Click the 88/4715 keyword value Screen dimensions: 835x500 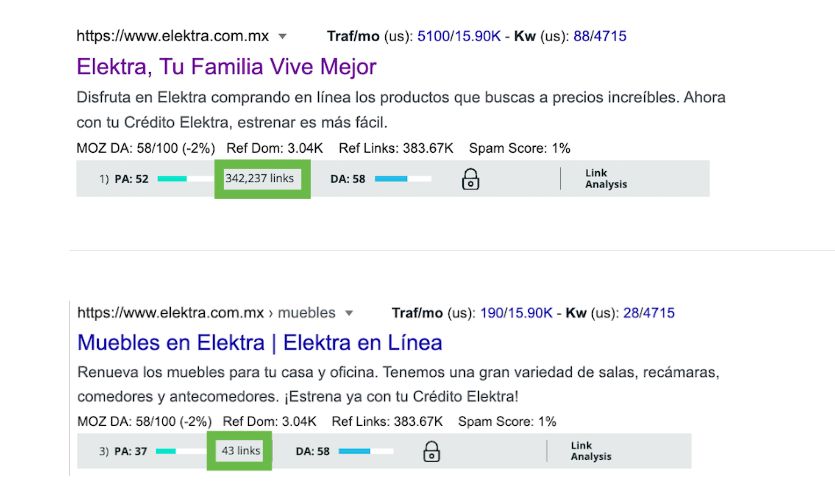coord(600,36)
